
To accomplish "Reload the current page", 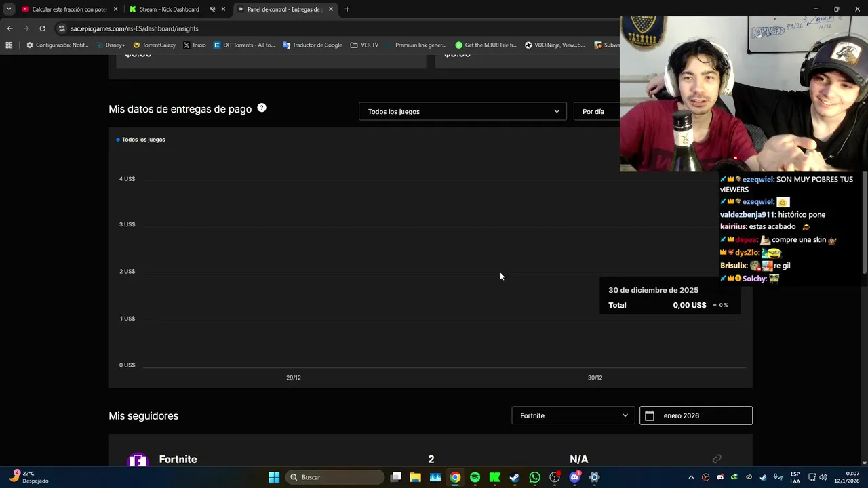I will (x=42, y=28).
